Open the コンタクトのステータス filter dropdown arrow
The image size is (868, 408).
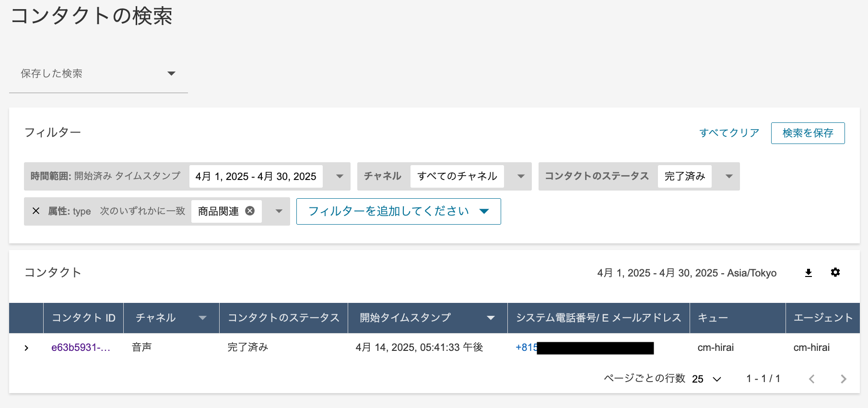click(729, 176)
